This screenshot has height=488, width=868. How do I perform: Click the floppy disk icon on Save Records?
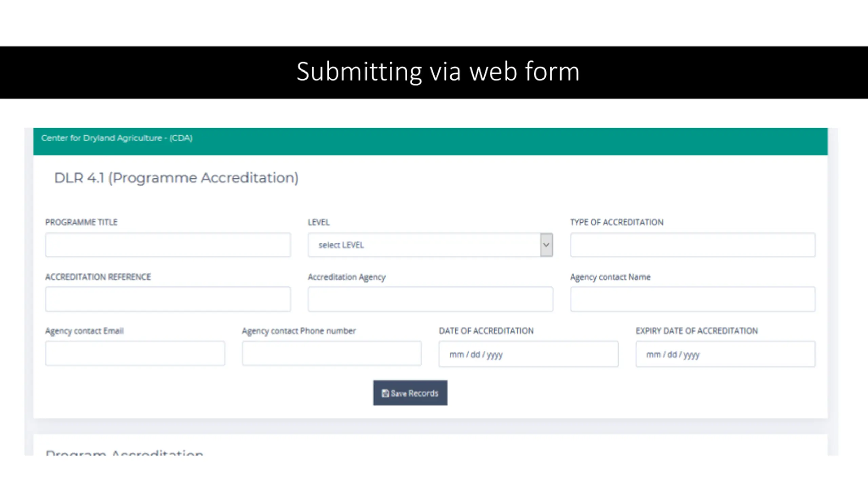(385, 393)
